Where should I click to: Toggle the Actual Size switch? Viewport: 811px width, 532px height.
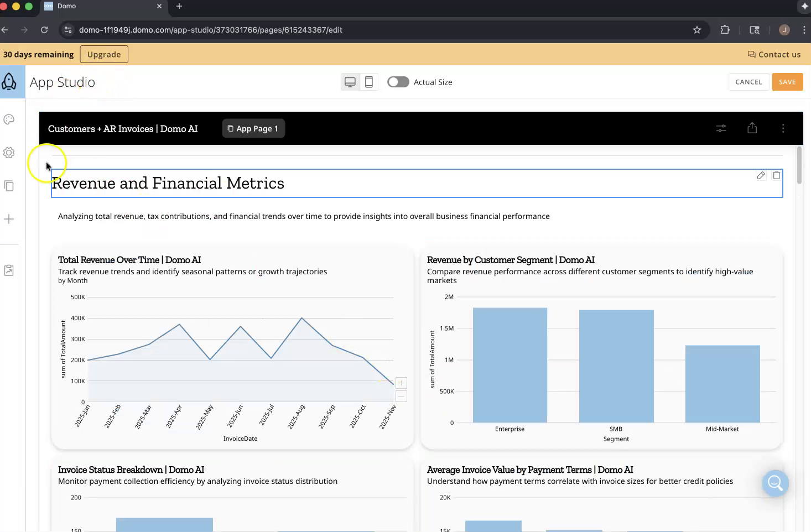point(398,82)
